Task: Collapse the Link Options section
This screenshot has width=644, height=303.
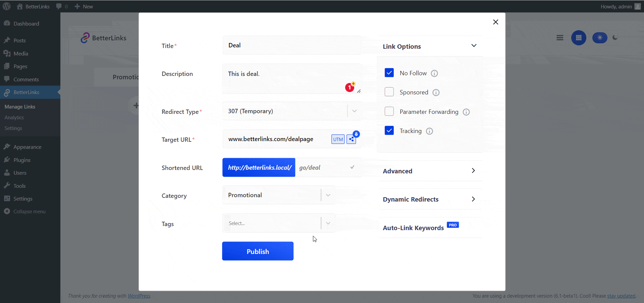Action: [474, 45]
